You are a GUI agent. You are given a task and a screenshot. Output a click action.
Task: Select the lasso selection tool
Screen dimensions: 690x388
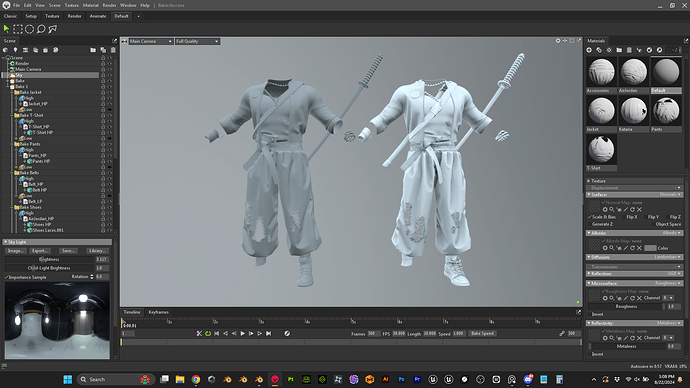pyautogui.click(x=41, y=29)
